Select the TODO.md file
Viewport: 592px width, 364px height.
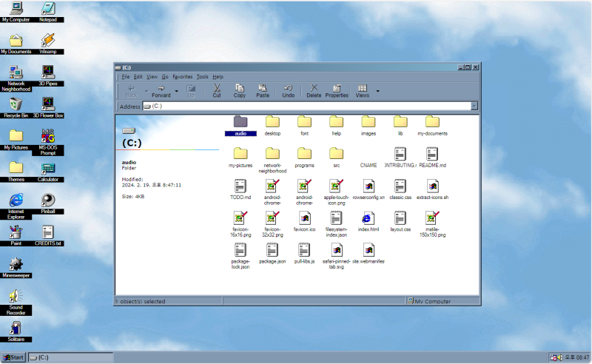(240, 190)
